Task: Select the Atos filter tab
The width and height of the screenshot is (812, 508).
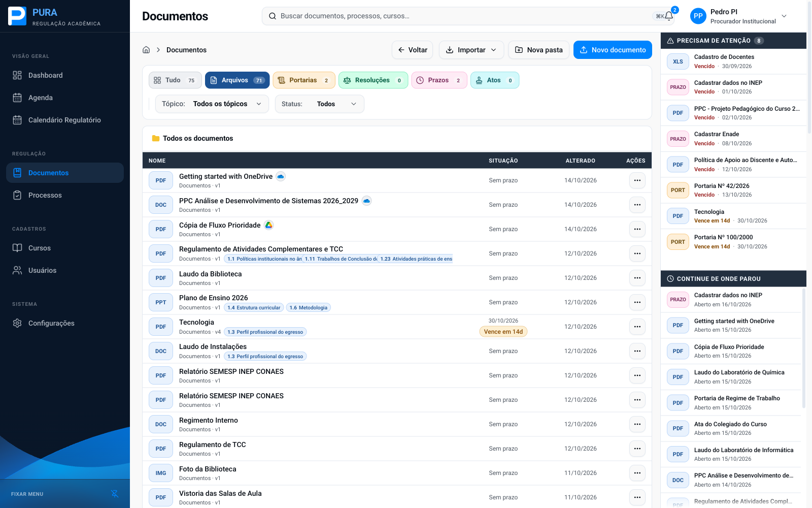Action: (x=495, y=80)
